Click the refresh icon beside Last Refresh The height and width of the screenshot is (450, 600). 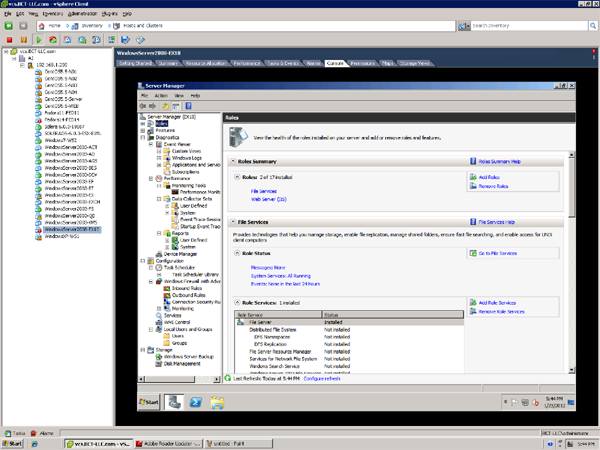[x=228, y=378]
